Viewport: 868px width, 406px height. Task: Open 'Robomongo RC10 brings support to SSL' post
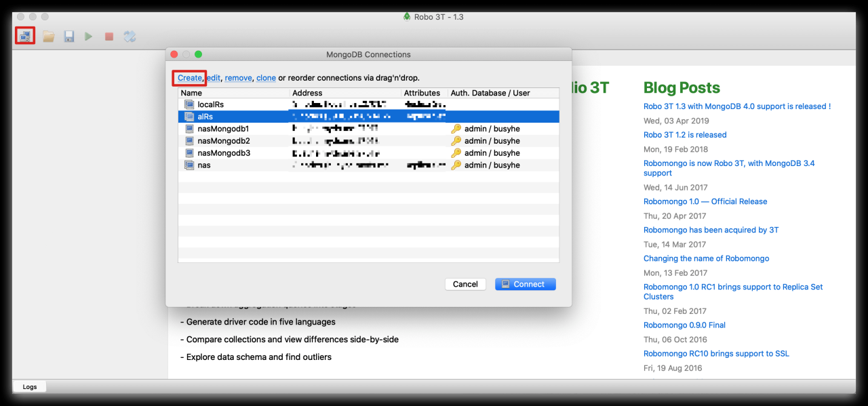pyautogui.click(x=716, y=353)
